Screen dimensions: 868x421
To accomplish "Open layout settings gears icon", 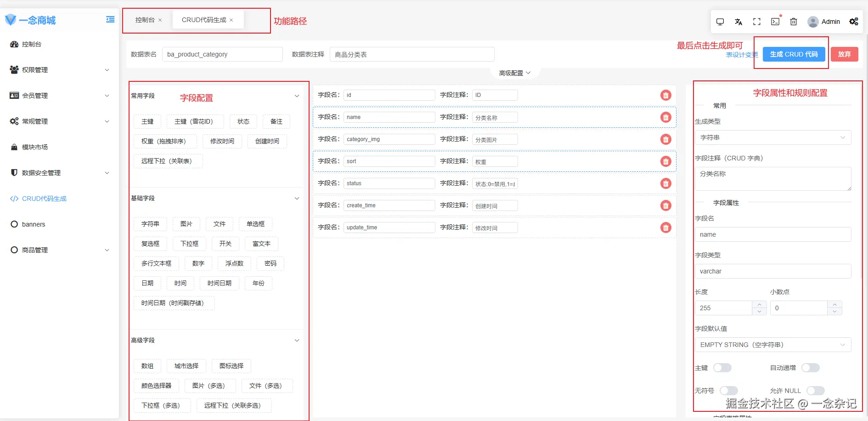I will pyautogui.click(x=854, y=22).
